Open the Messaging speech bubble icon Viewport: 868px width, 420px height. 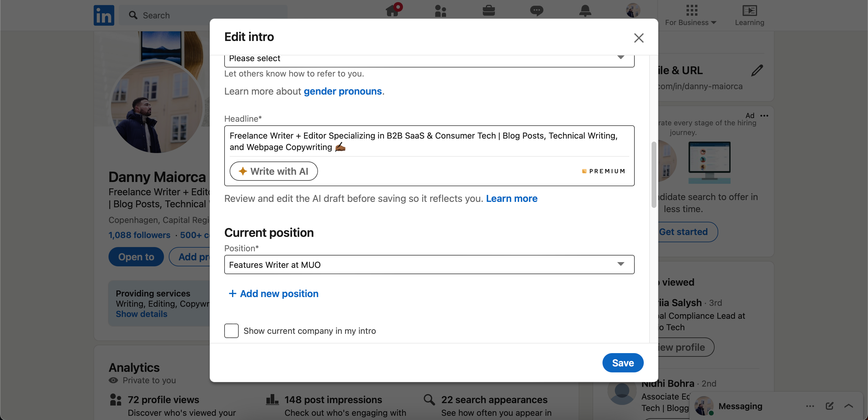tap(536, 11)
